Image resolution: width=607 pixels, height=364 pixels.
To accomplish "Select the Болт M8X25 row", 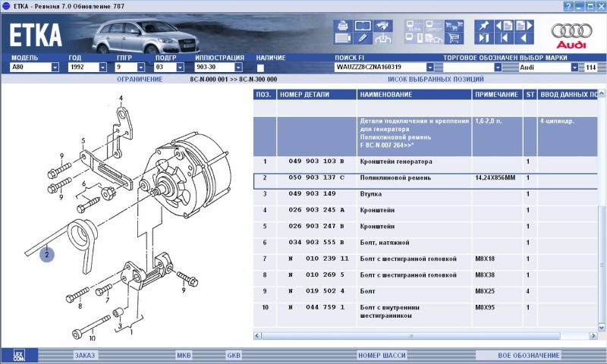I will coord(426,294).
